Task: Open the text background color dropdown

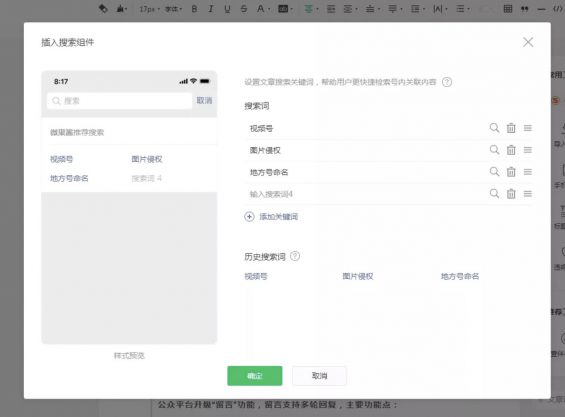Action: (285, 9)
